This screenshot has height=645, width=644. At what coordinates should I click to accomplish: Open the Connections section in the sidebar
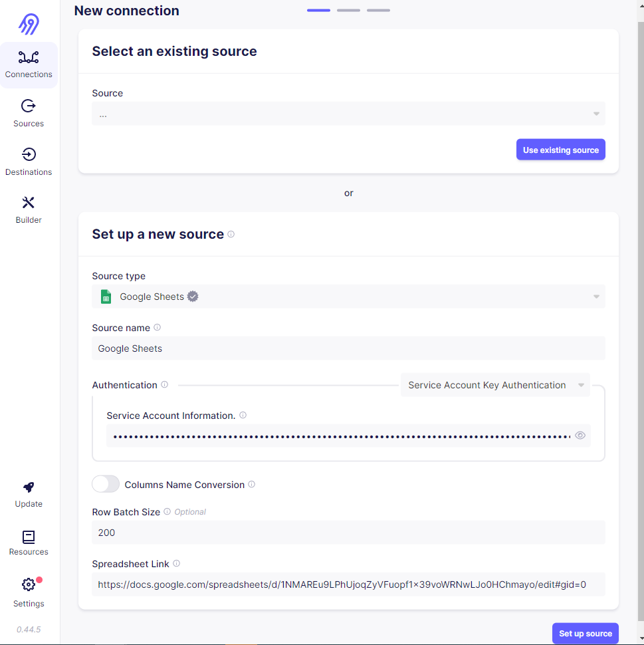28,63
